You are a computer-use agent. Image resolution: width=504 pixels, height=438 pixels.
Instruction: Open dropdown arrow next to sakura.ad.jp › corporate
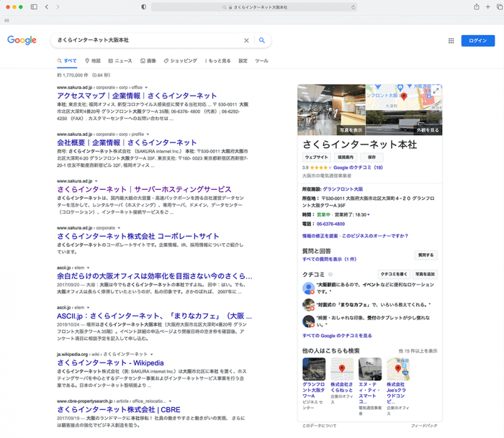coord(119,228)
